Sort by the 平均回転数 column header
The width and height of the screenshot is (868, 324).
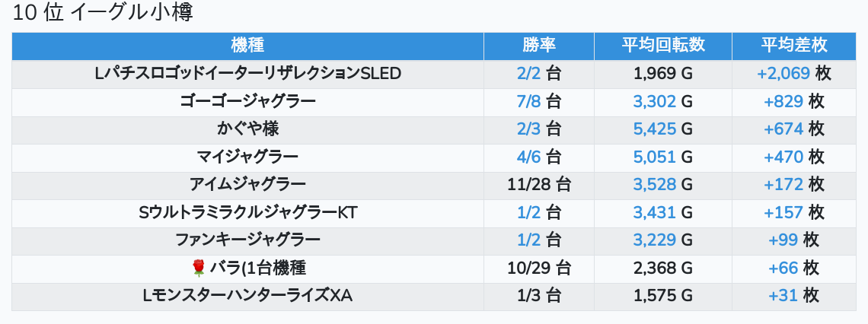coord(663,46)
